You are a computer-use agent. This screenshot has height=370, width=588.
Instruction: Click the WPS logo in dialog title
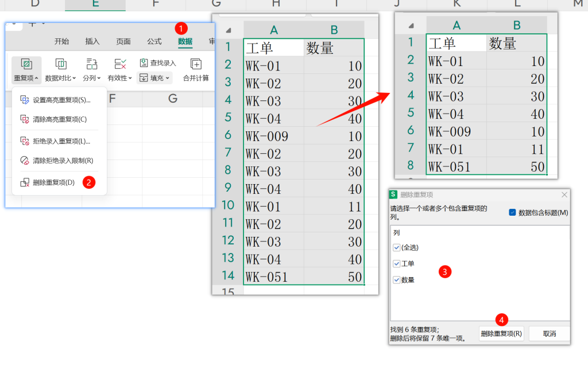click(393, 194)
